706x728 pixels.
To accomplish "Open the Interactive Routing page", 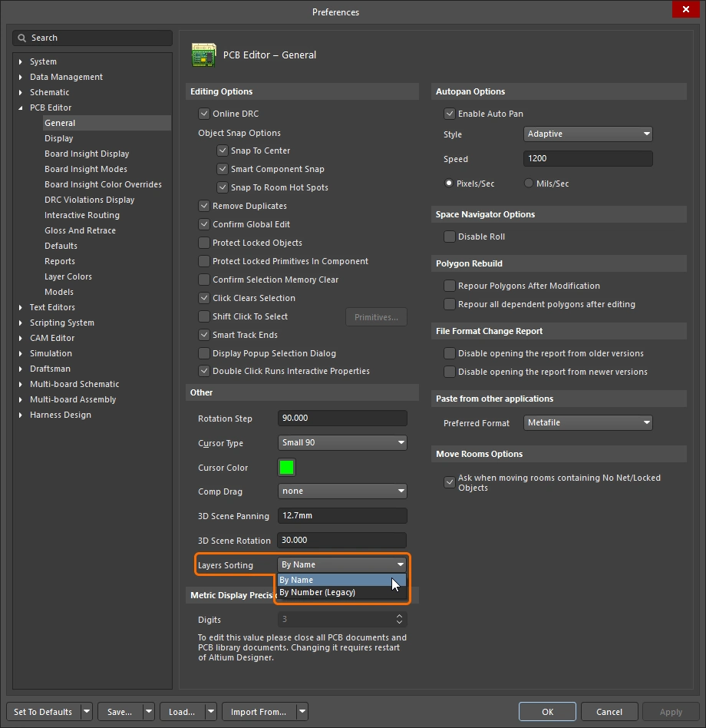I will [x=82, y=215].
